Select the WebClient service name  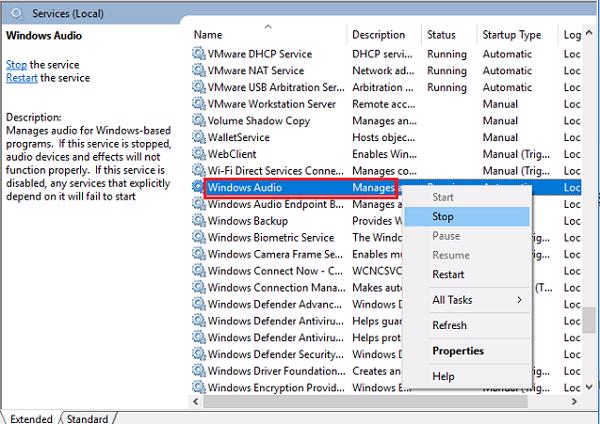[x=232, y=154]
